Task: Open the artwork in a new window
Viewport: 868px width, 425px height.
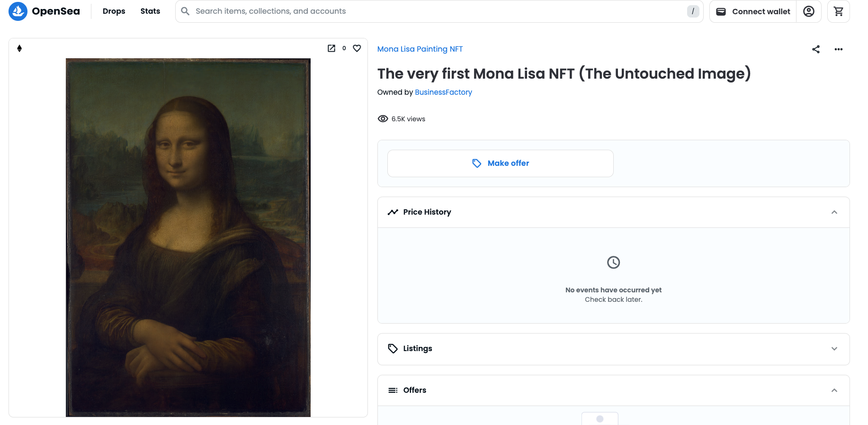Action: (331, 48)
